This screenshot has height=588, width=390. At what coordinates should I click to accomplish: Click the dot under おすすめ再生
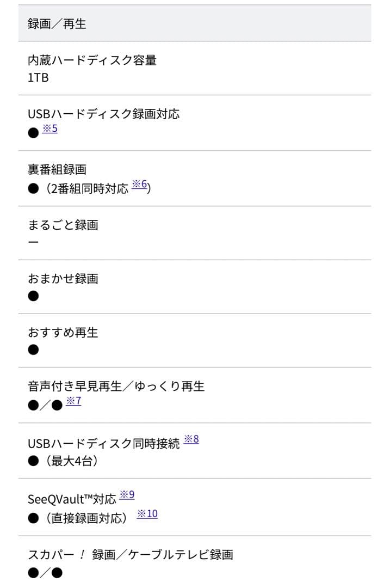(x=33, y=350)
